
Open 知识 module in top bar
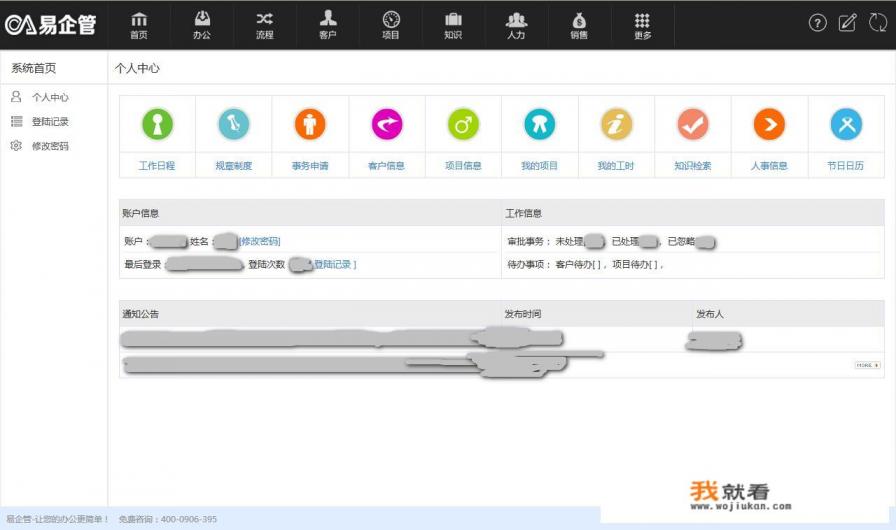[453, 26]
